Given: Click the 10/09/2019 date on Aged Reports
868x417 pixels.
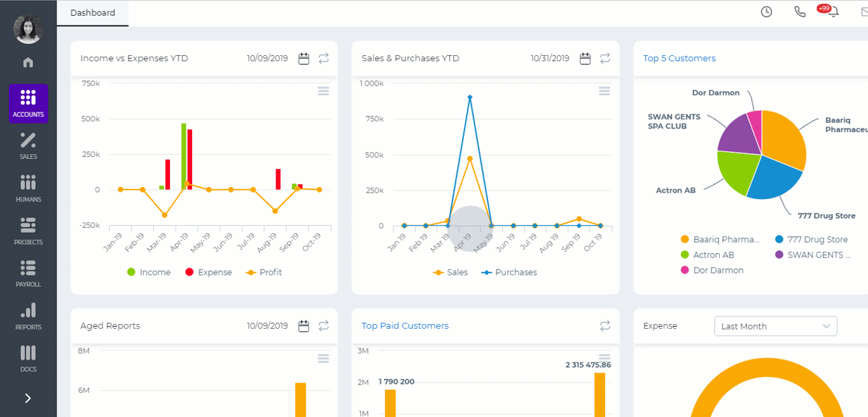Looking at the screenshot, I should [x=267, y=326].
